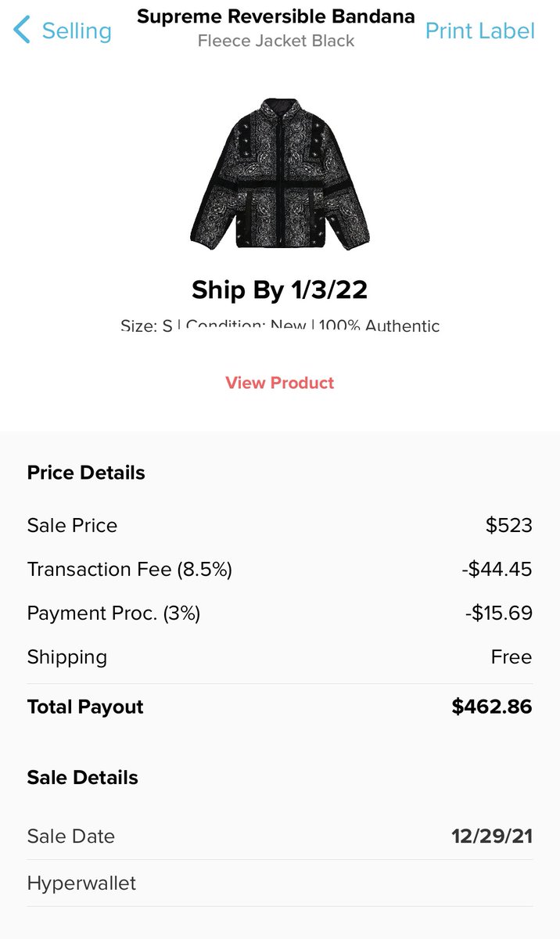The height and width of the screenshot is (939, 560).
Task: Select the Transaction Fee (8.5%) label
Action: [x=129, y=569]
